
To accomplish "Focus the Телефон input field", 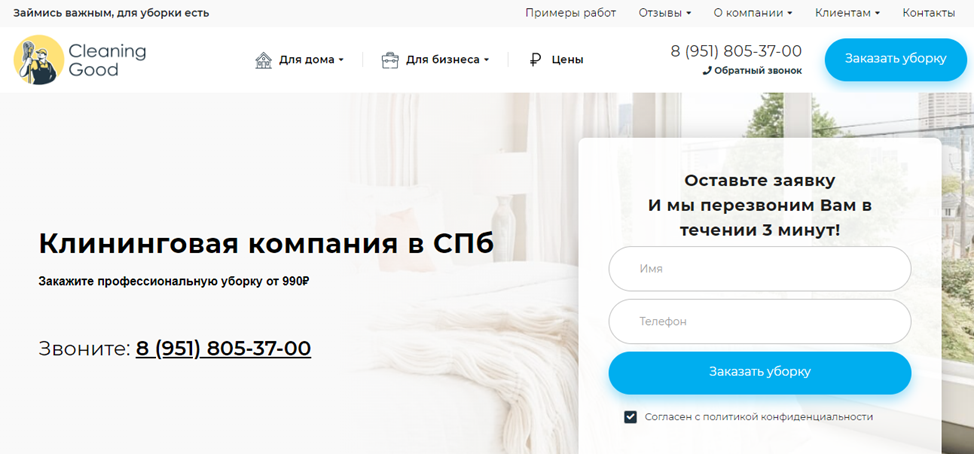I will [x=760, y=322].
